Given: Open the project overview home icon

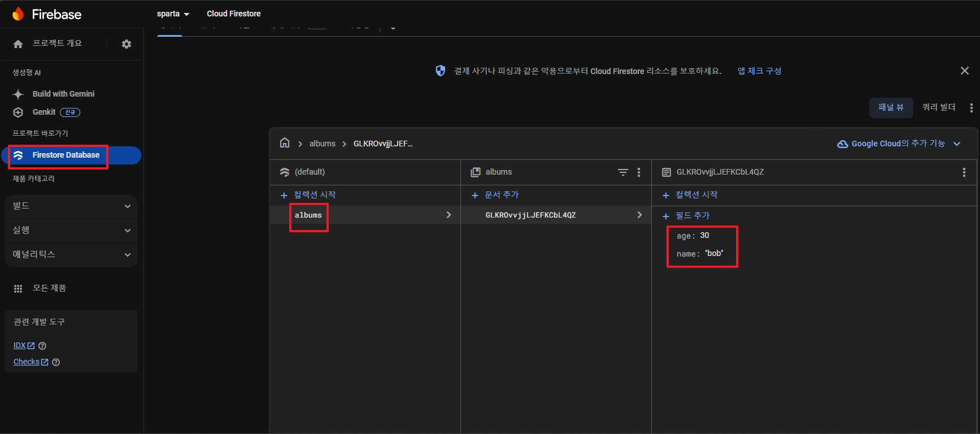Looking at the screenshot, I should pyautogui.click(x=18, y=44).
